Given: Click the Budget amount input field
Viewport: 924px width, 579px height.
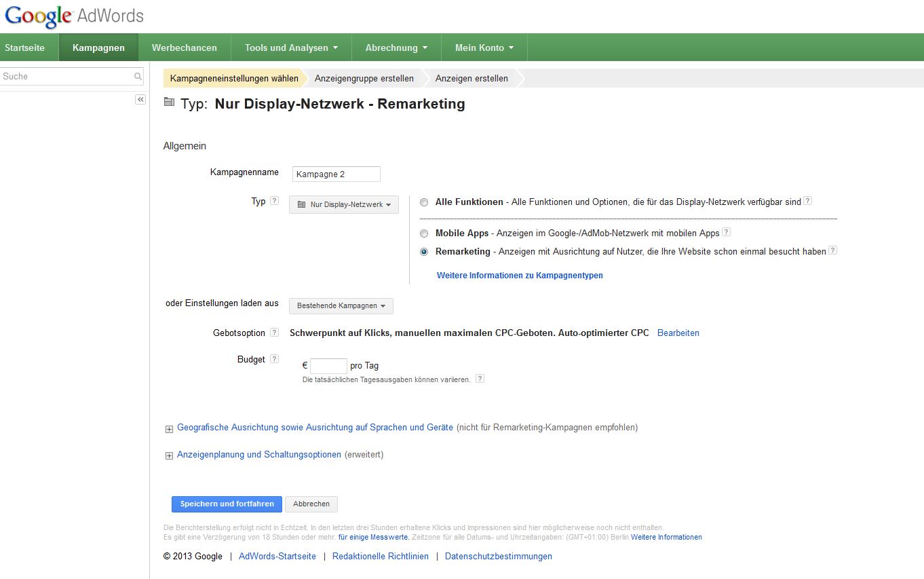Looking at the screenshot, I should (328, 366).
